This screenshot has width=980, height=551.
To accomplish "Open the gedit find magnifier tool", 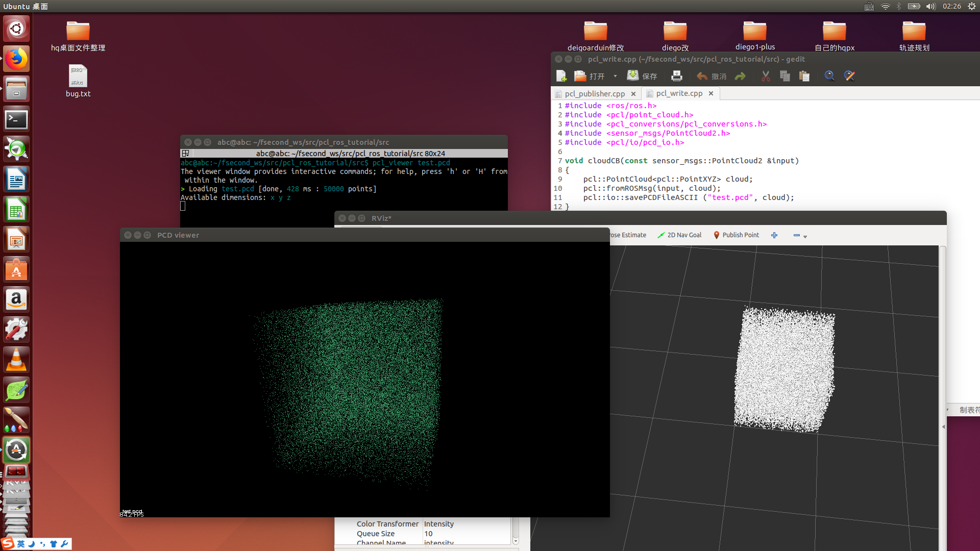I will (829, 76).
